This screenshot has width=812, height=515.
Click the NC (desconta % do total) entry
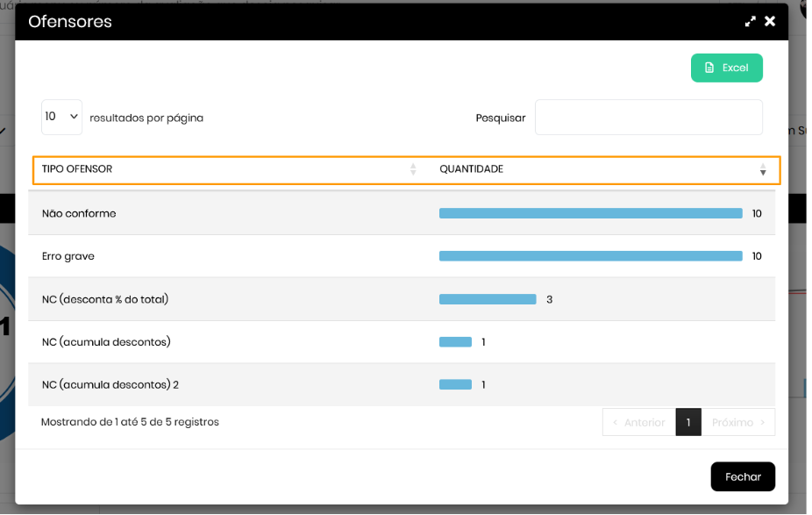point(105,299)
